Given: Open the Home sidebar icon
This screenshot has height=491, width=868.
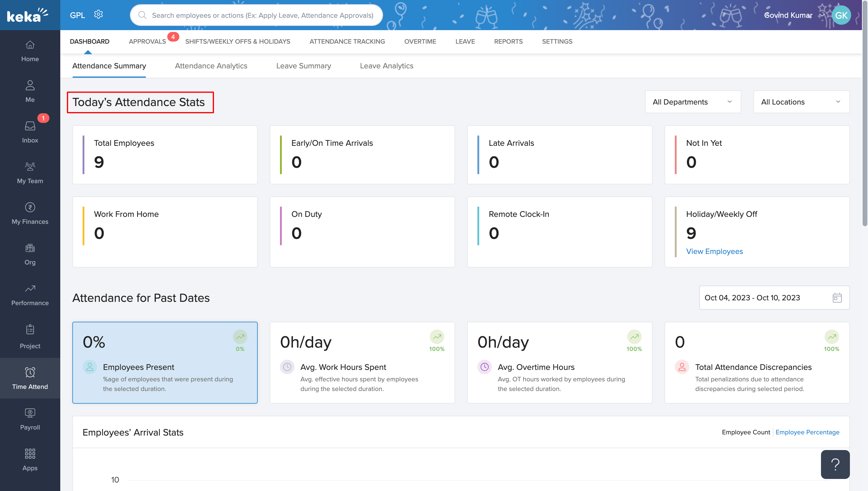Looking at the screenshot, I should (30, 51).
